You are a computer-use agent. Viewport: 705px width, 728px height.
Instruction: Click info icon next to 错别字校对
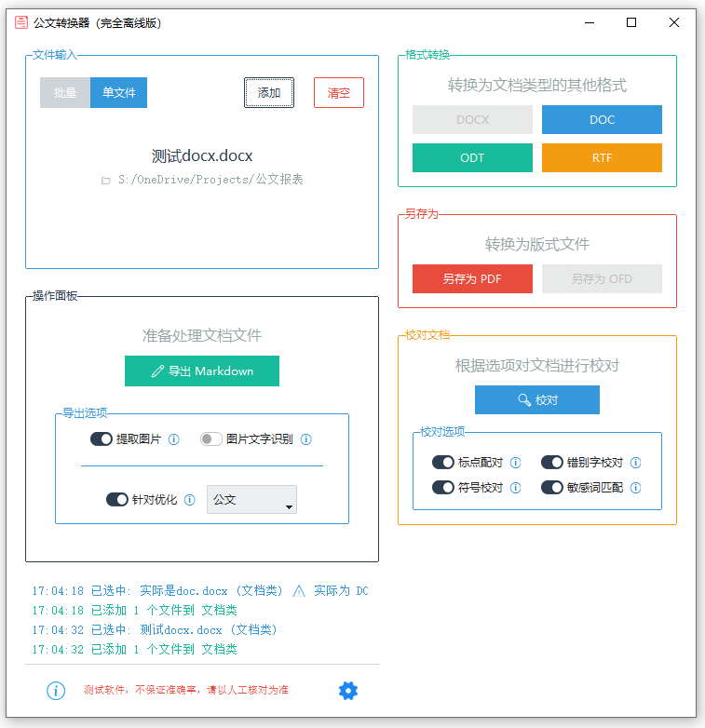[635, 463]
